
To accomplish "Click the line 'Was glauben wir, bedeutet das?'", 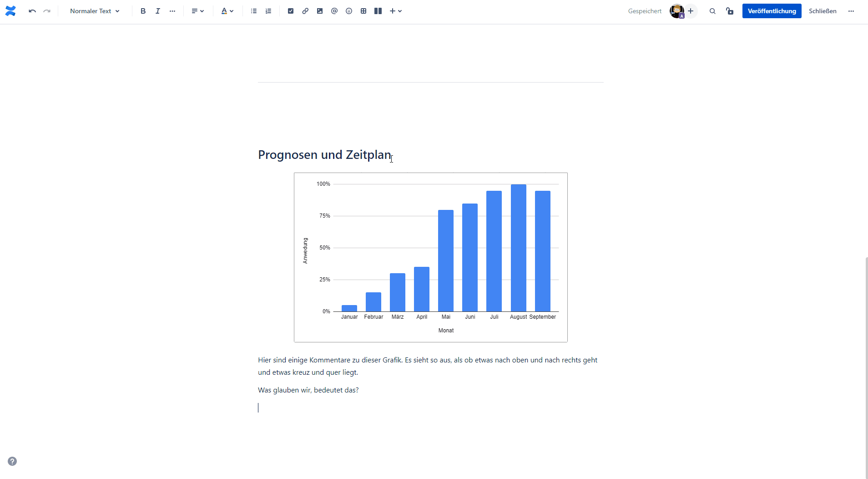I will (308, 390).
